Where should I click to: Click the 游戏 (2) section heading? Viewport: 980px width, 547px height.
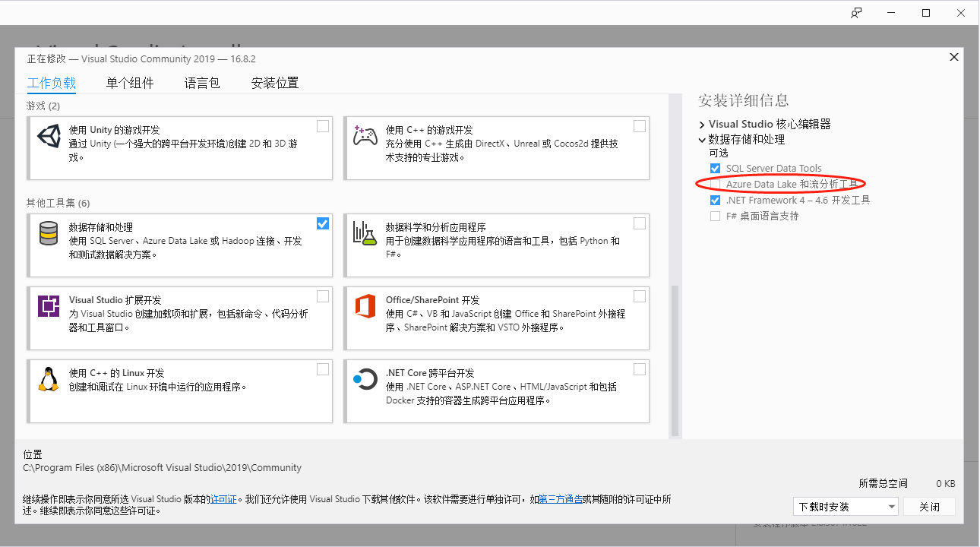click(x=43, y=106)
